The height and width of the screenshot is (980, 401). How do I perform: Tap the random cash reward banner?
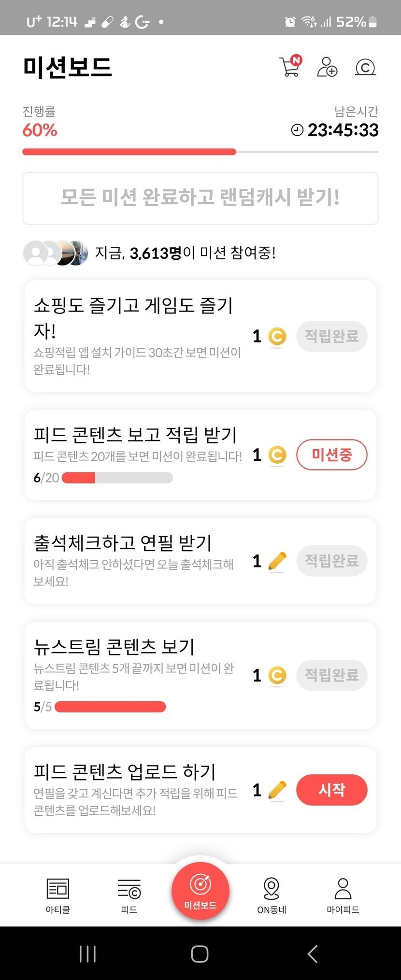tap(200, 198)
